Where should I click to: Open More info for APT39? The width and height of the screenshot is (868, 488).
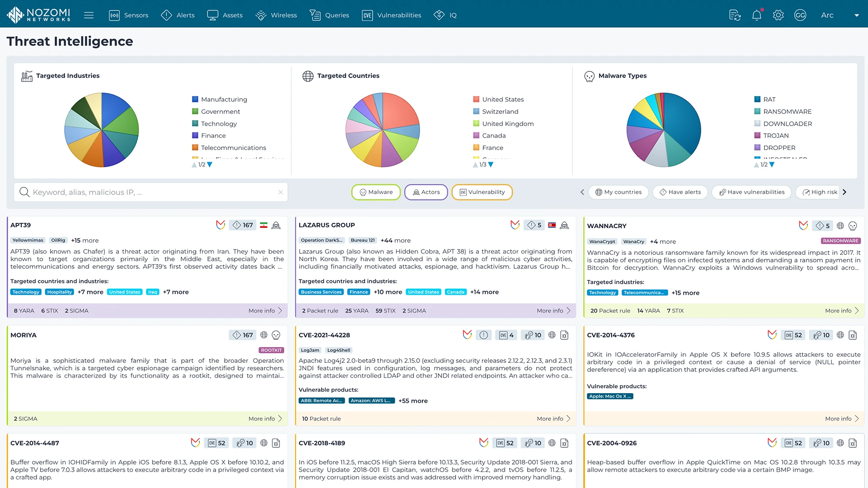coord(265,311)
